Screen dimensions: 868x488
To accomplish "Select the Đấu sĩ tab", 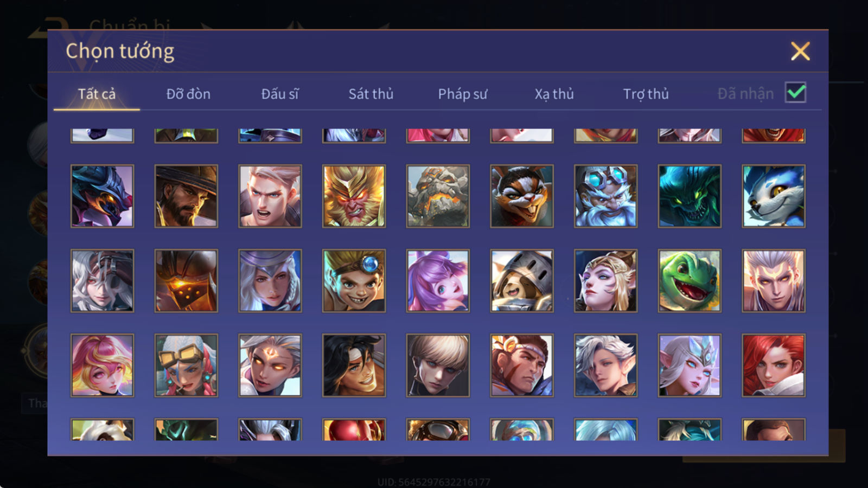I will pyautogui.click(x=279, y=94).
